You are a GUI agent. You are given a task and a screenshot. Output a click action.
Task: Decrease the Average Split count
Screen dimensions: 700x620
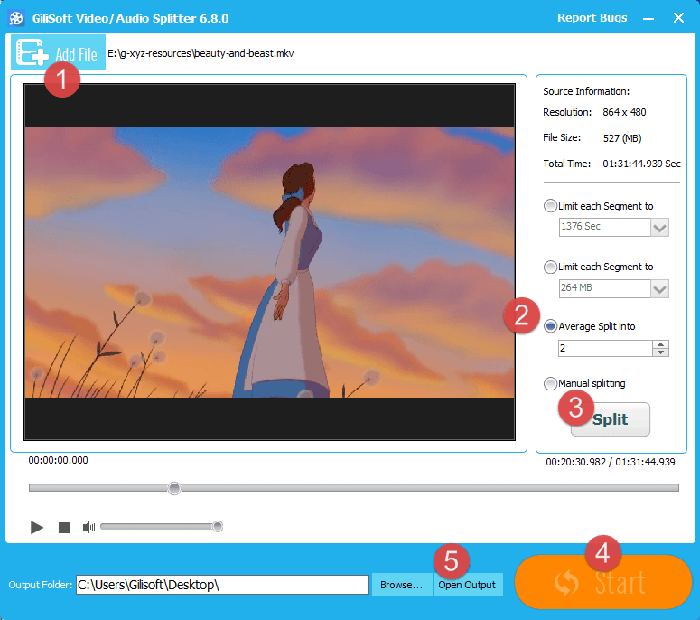point(660,353)
